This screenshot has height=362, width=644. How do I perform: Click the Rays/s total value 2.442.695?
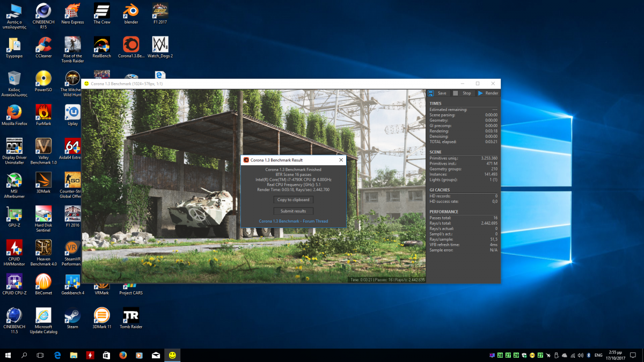coord(489,223)
